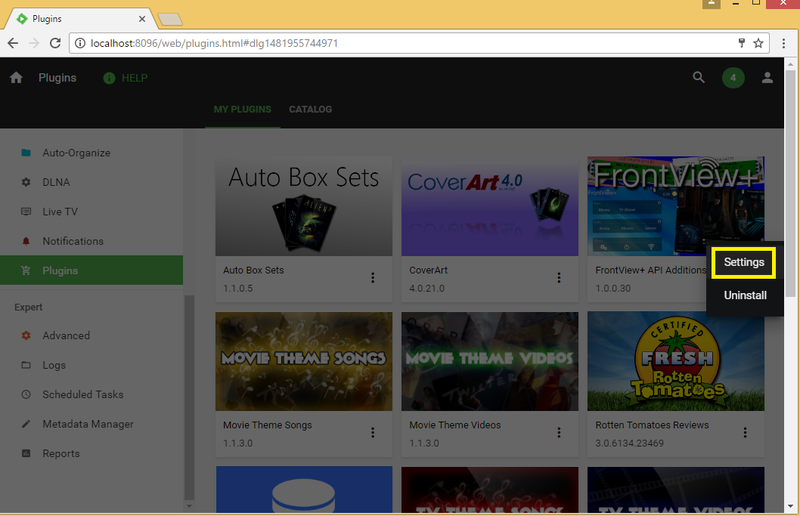The image size is (800, 516).
Task: Switch to the MY PLUGINS tab
Action: 242,109
